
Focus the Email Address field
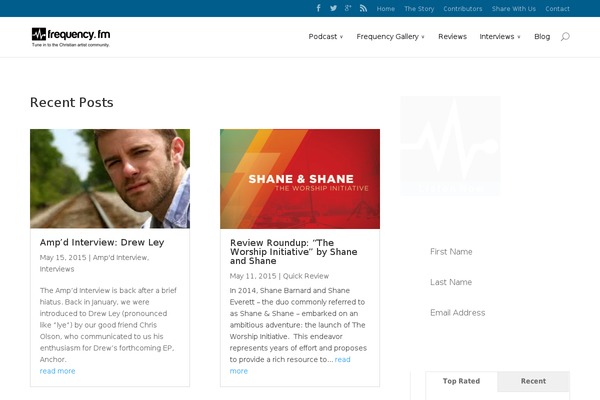tap(497, 313)
